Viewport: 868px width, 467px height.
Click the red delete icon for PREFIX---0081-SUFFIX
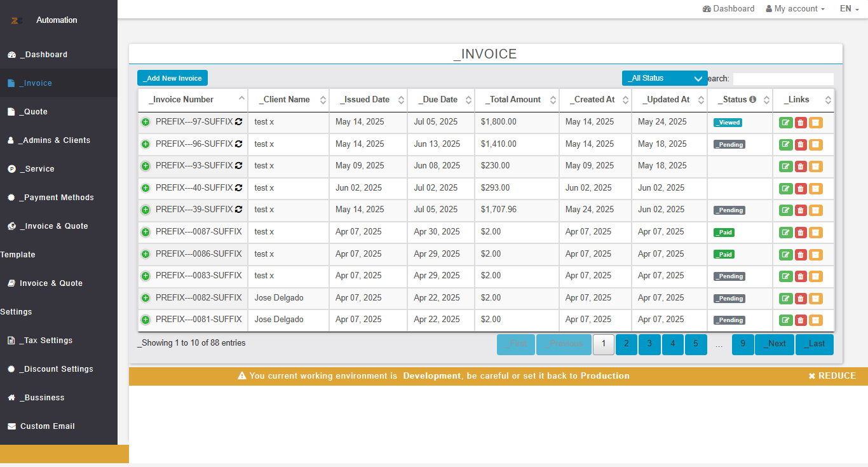click(801, 320)
